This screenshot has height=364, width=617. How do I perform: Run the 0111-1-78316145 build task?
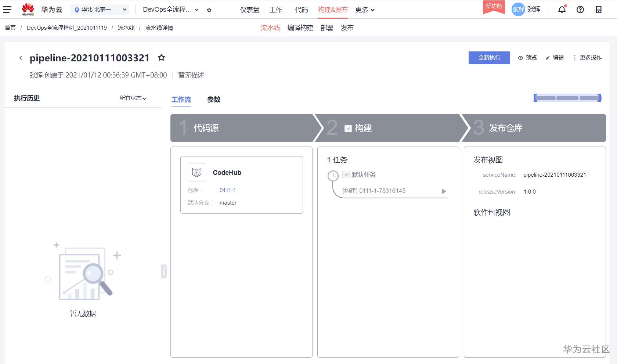(444, 191)
